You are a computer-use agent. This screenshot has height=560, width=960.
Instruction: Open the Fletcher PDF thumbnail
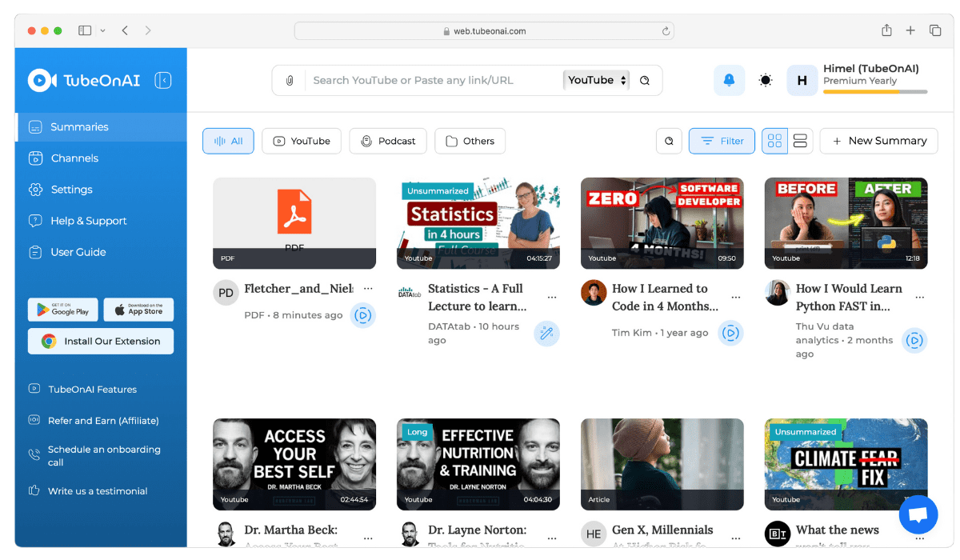[x=294, y=223]
